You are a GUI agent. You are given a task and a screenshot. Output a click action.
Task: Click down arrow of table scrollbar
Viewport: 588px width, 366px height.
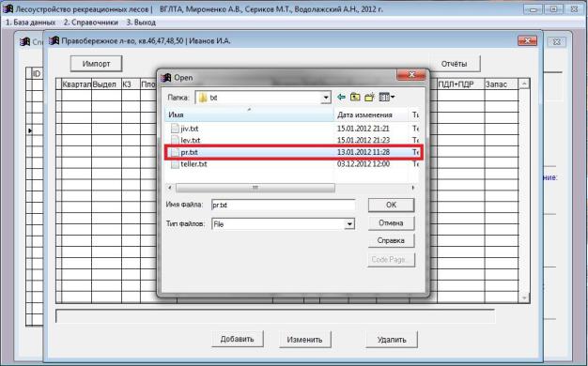pyautogui.click(x=524, y=297)
